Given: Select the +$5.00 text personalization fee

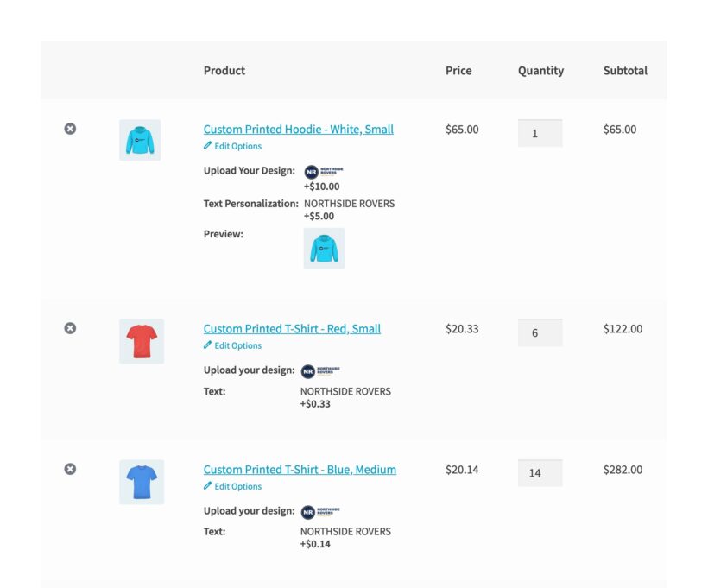Looking at the screenshot, I should coord(319,217).
